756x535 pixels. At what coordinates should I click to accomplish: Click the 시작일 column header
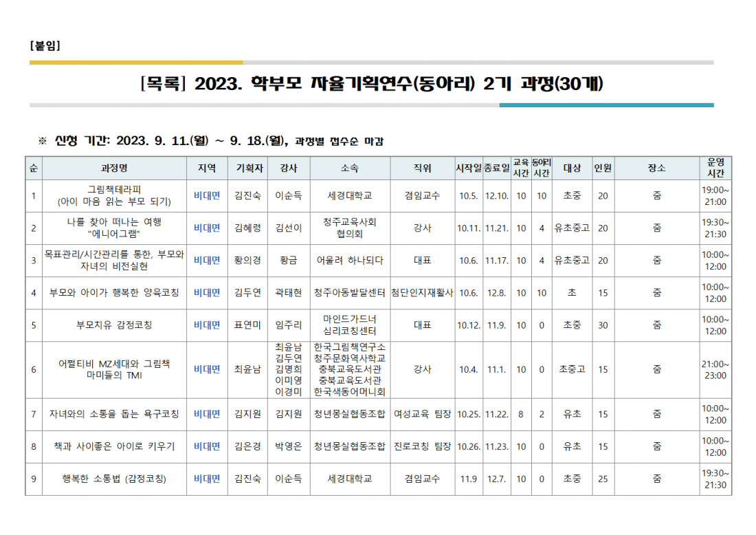pos(469,168)
